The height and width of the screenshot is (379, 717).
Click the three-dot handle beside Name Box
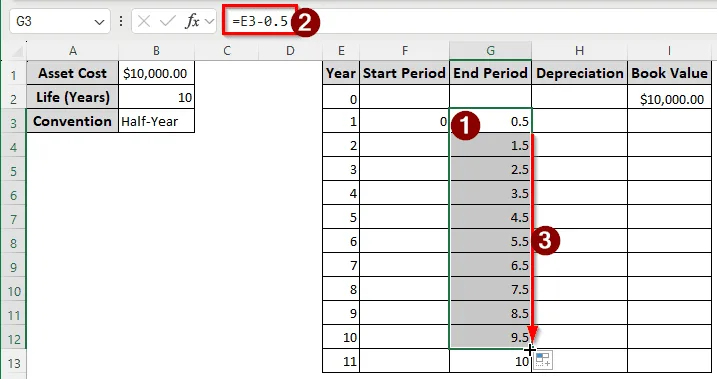tap(121, 21)
